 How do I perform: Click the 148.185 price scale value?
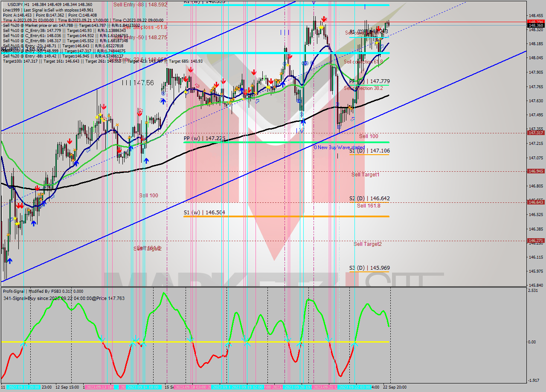click(x=536, y=43)
